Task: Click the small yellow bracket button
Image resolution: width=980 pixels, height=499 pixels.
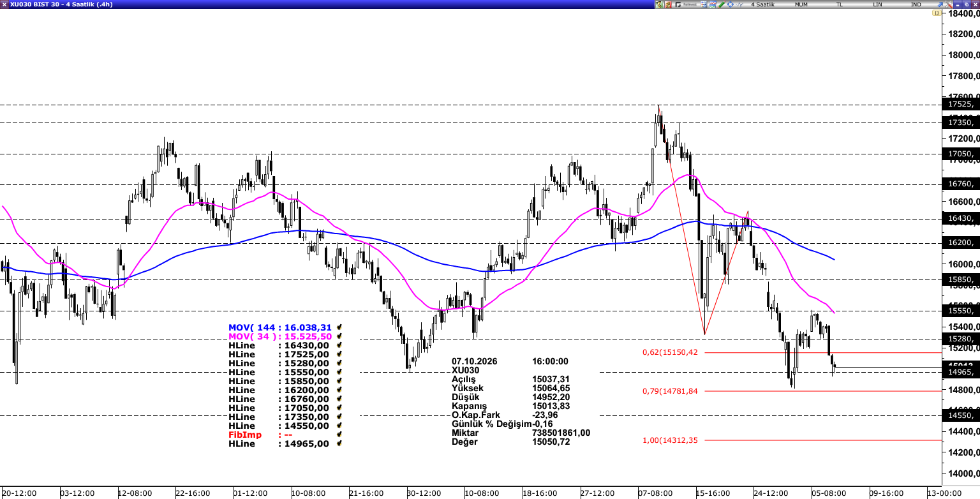Action: point(937,12)
